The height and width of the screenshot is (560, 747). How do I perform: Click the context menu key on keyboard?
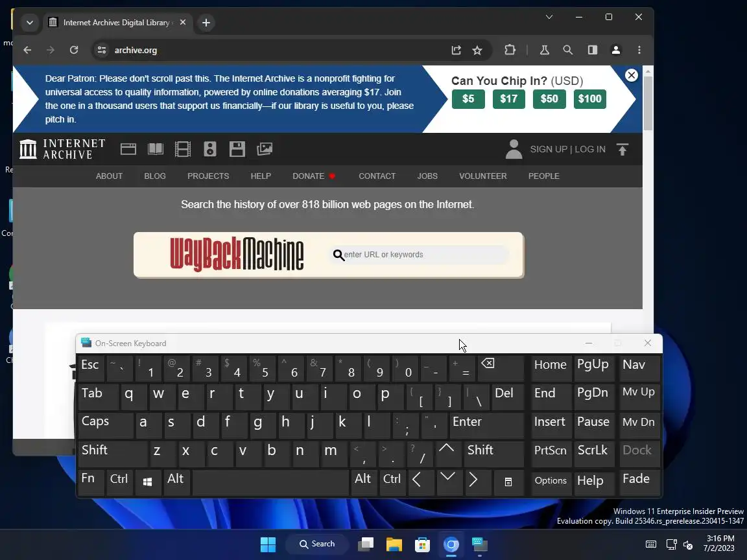coord(508,482)
